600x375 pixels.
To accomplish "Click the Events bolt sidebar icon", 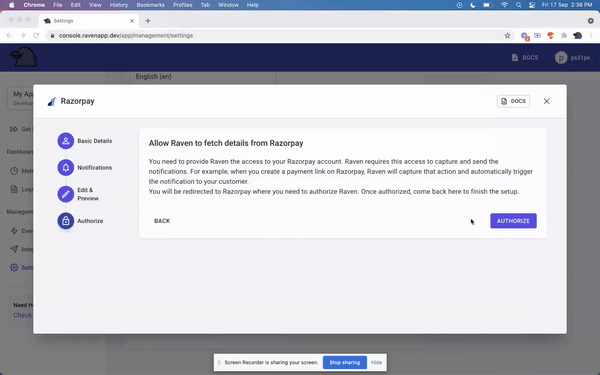I will pyautogui.click(x=14, y=231).
